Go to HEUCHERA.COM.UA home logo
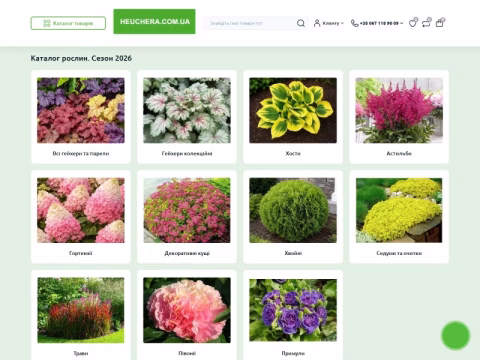 pos(154,22)
